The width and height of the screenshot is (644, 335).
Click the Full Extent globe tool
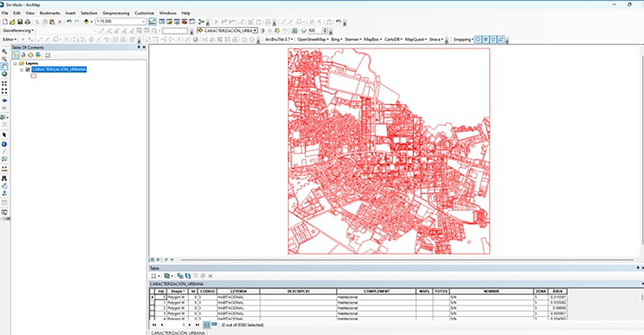click(4, 74)
